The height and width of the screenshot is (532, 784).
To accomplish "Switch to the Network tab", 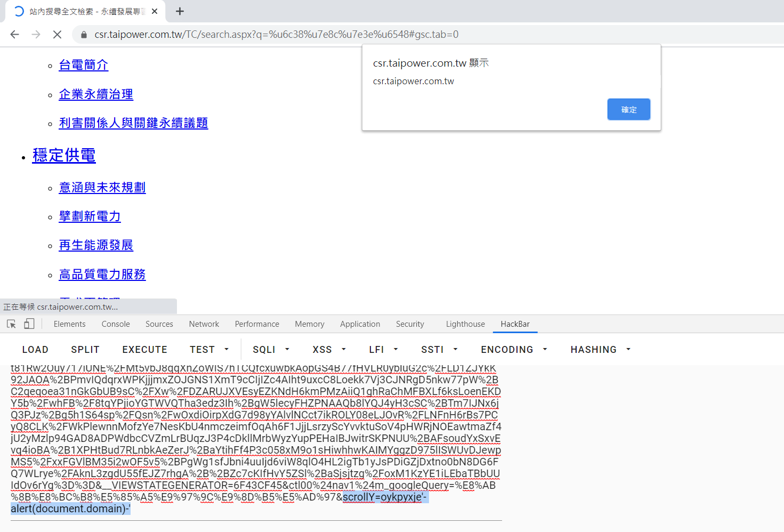I will coord(204,324).
